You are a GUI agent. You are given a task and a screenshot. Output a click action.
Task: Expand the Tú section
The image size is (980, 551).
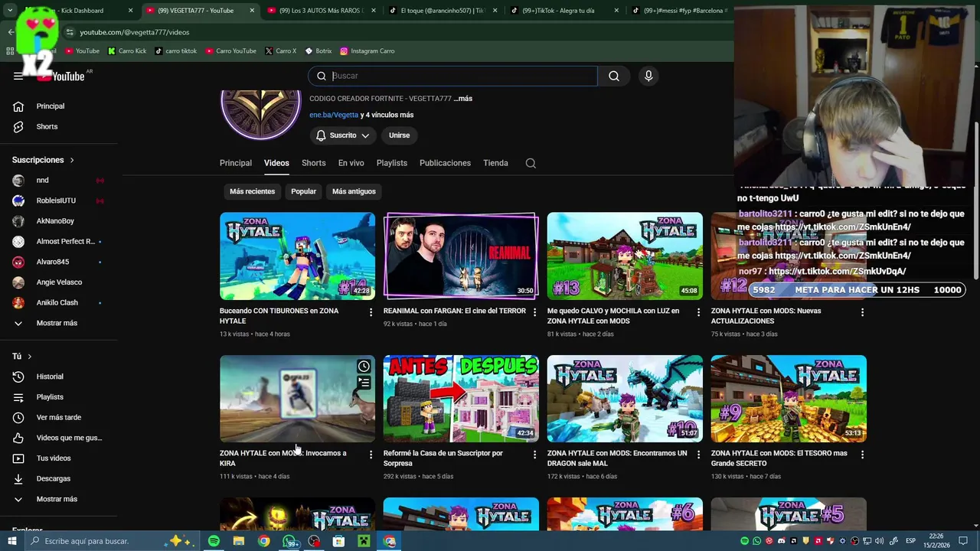click(x=21, y=357)
